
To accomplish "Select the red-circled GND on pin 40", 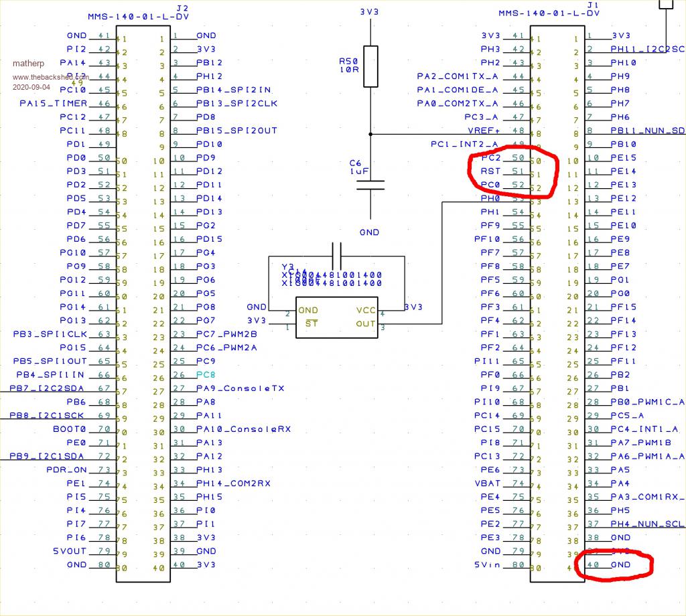I will tap(620, 564).
